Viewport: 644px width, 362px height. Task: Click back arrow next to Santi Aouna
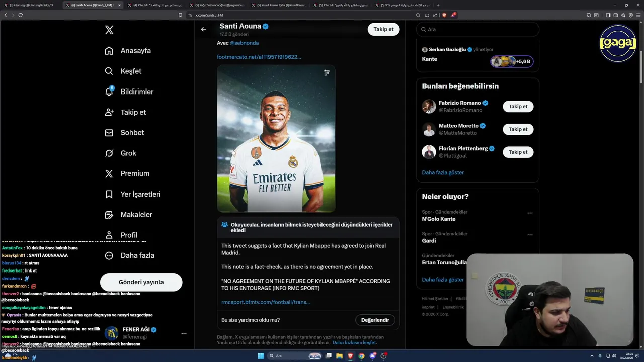point(204,29)
